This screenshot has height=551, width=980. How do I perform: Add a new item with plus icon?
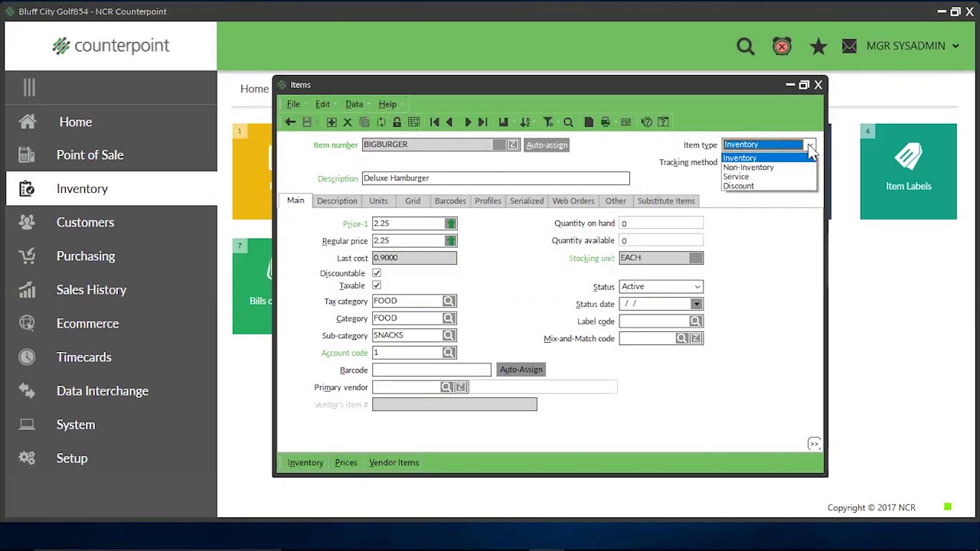pyautogui.click(x=332, y=122)
